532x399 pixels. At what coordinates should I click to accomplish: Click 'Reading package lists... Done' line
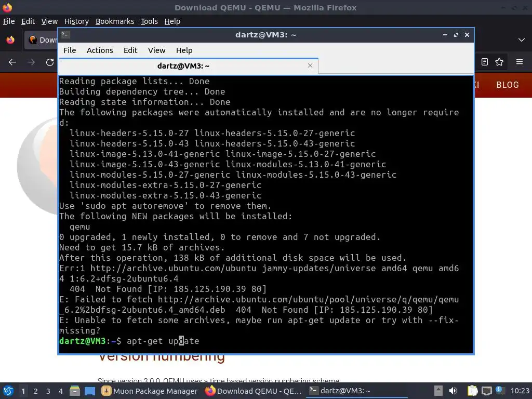[135, 82]
